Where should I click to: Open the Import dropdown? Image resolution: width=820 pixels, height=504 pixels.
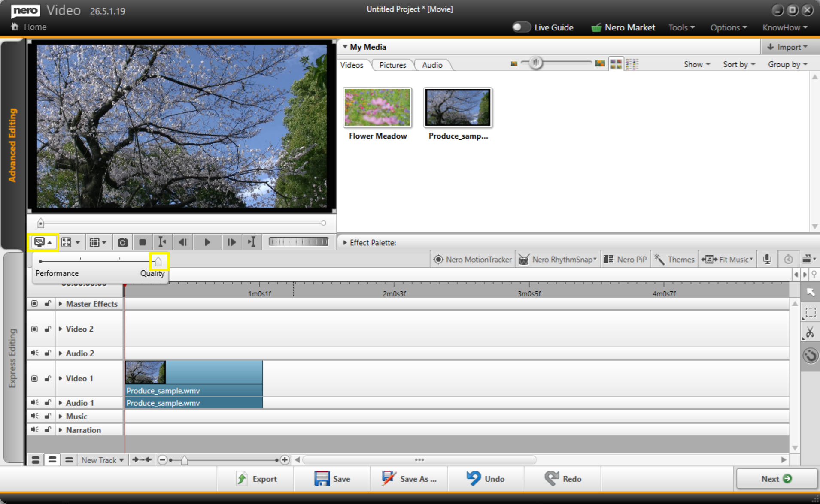[788, 47]
